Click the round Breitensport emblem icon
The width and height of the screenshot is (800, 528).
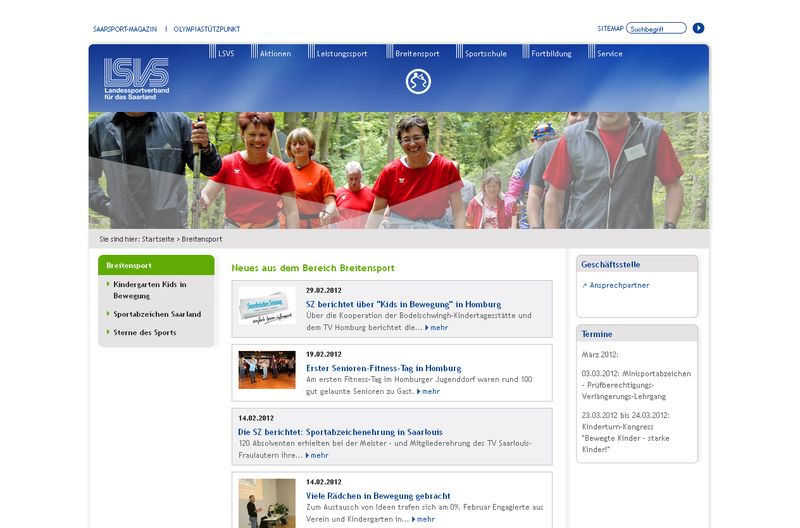418,81
